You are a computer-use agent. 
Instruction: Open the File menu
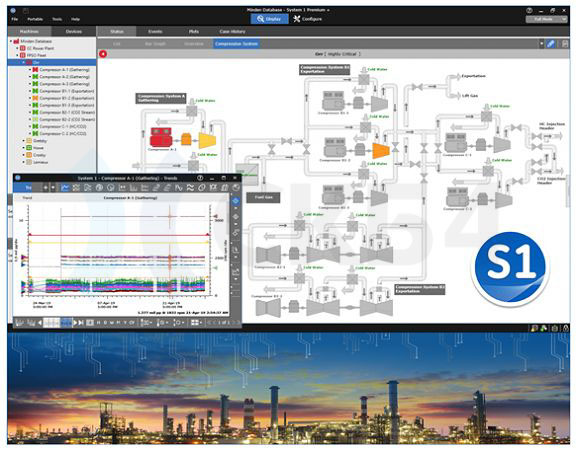[x=15, y=19]
